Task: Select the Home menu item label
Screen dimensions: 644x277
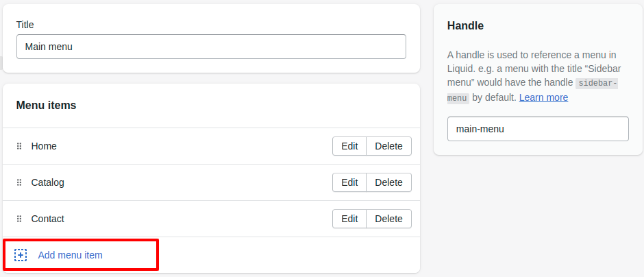Action: tap(44, 146)
